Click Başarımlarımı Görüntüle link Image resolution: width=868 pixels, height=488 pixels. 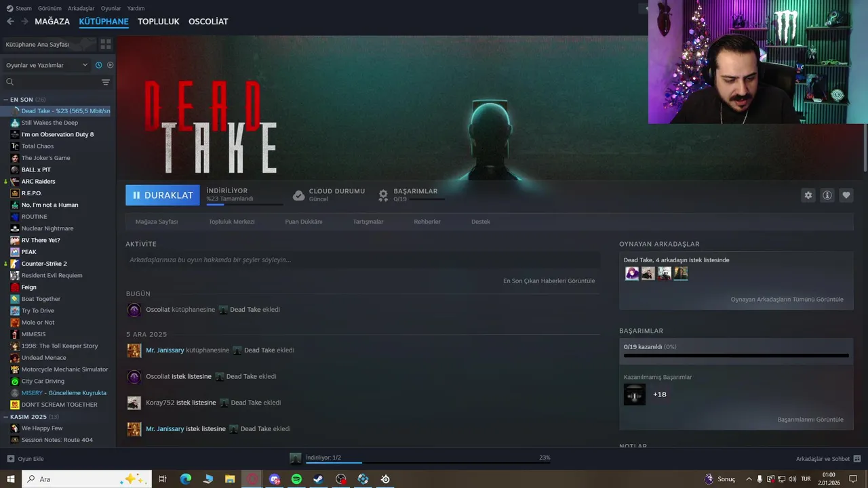(x=810, y=420)
